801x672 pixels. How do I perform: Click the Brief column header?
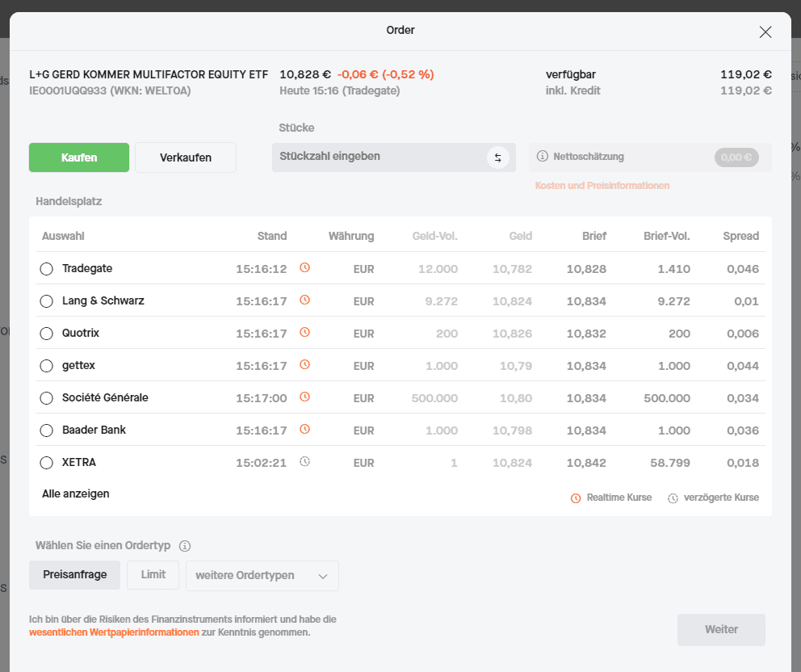click(594, 236)
